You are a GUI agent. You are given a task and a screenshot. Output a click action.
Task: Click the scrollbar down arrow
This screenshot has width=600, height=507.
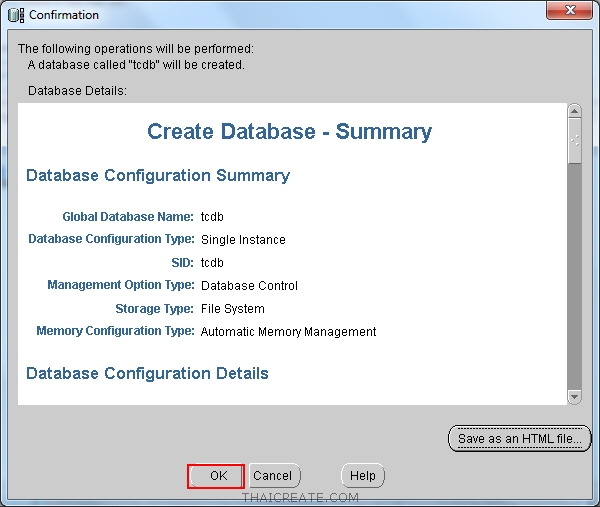click(574, 396)
